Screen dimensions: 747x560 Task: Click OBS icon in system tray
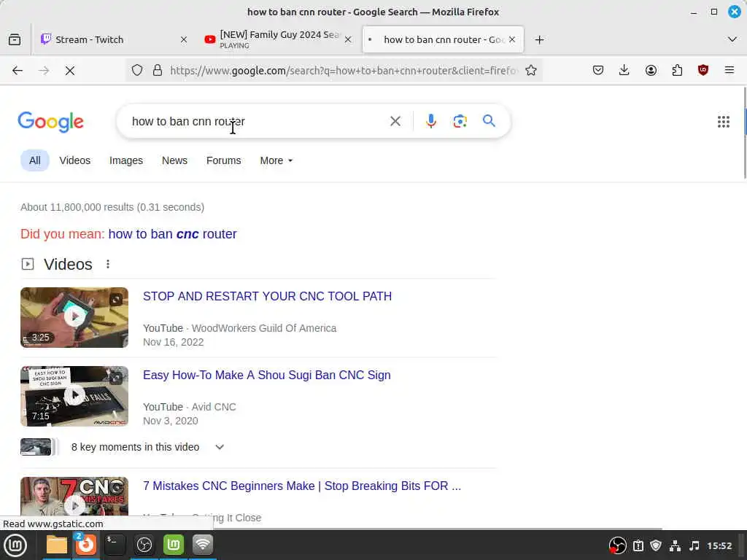click(617, 545)
